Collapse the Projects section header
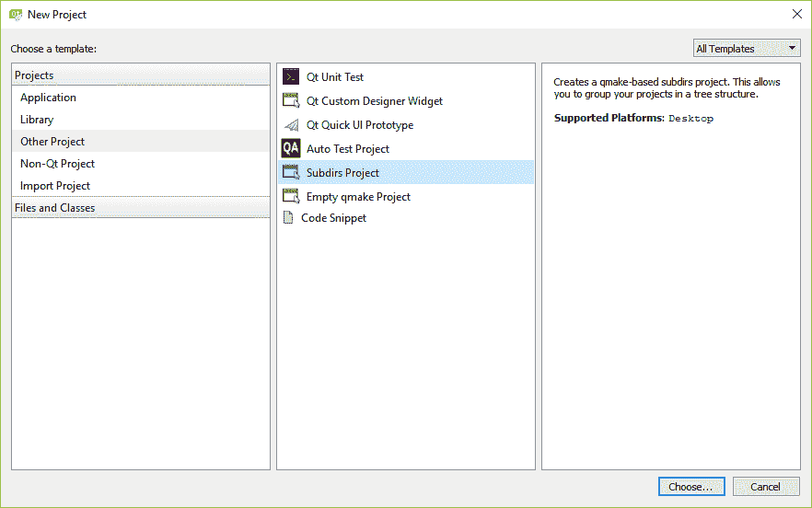This screenshot has height=508, width=812. click(34, 75)
